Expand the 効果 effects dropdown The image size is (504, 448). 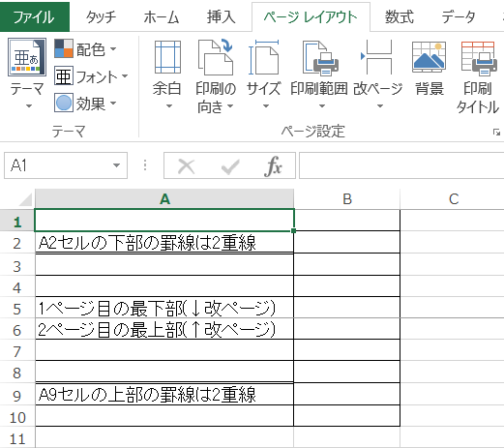pos(113,104)
